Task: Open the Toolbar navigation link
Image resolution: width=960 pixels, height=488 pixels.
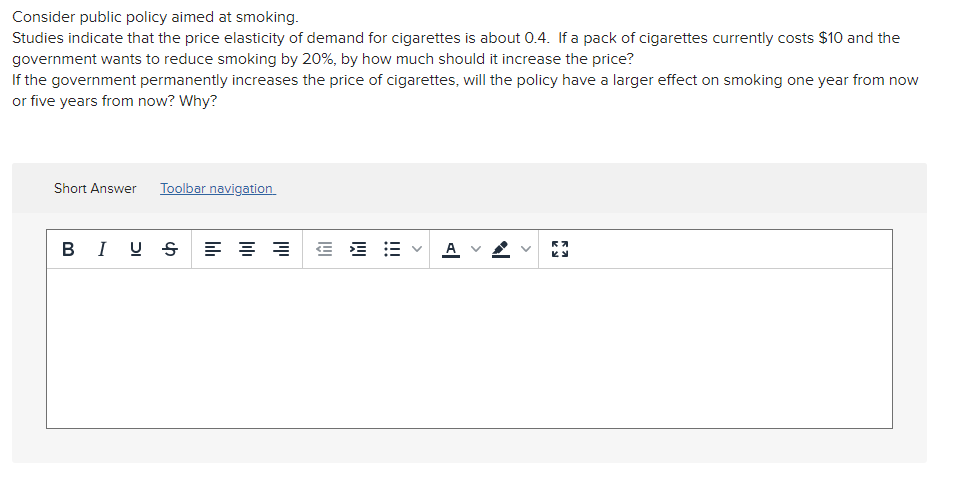Action: [x=218, y=189]
